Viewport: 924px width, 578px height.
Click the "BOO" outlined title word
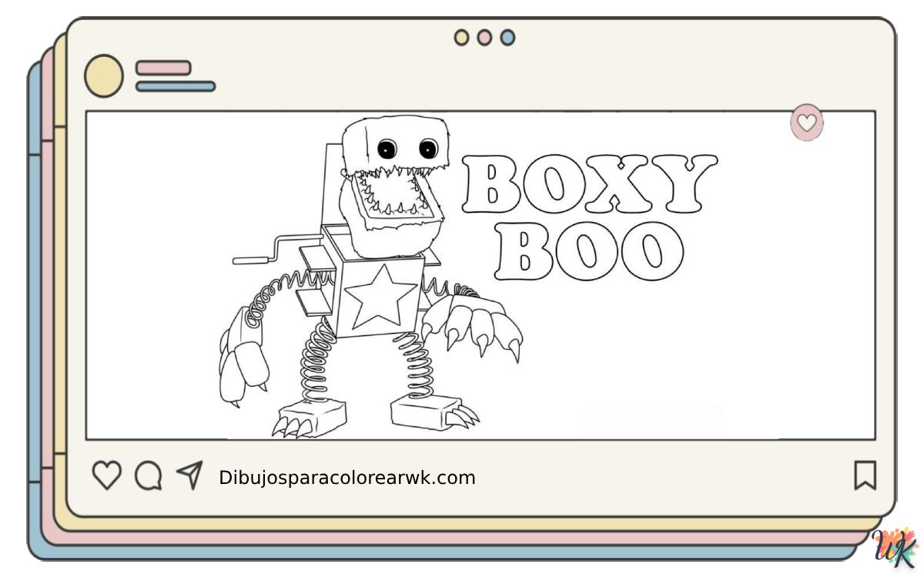(x=589, y=252)
